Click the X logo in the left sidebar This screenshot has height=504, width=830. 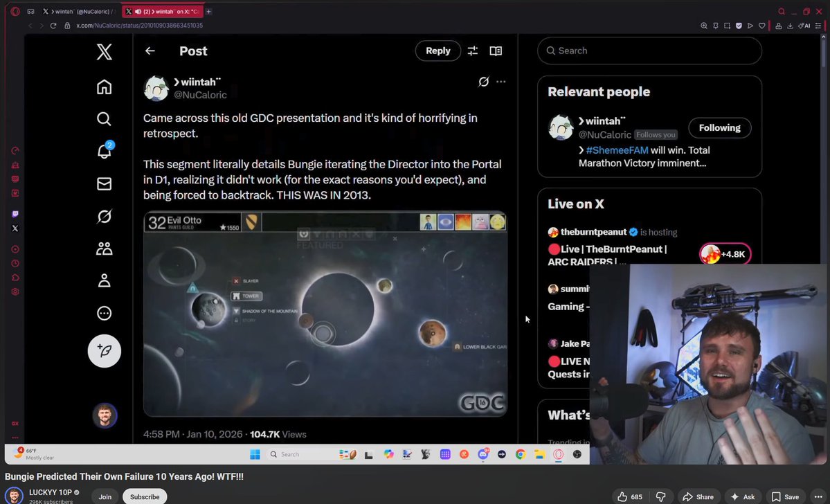(105, 52)
